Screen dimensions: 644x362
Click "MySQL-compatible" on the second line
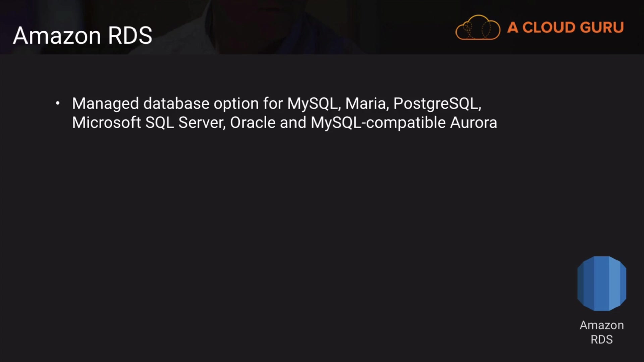point(378,123)
